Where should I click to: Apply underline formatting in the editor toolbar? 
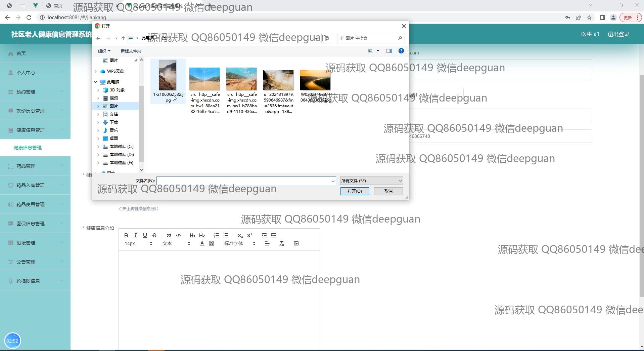[x=145, y=235]
